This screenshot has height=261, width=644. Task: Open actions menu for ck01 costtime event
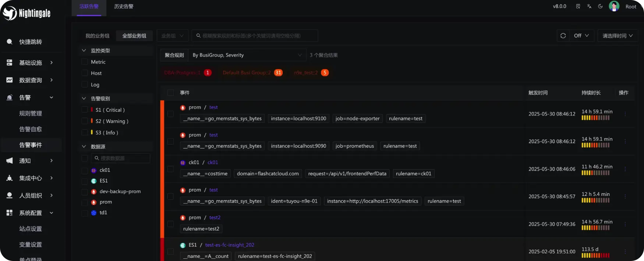tap(625, 169)
